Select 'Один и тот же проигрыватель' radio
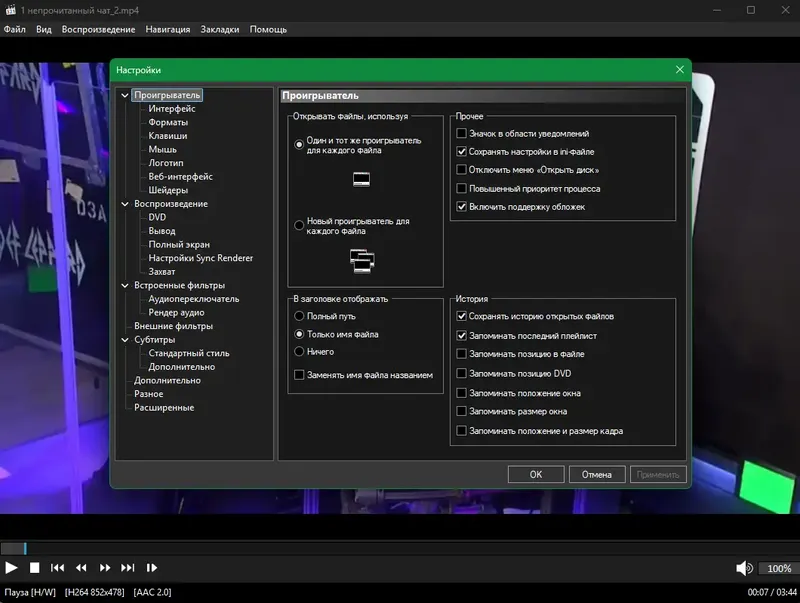This screenshot has width=800, height=603. pyautogui.click(x=299, y=145)
